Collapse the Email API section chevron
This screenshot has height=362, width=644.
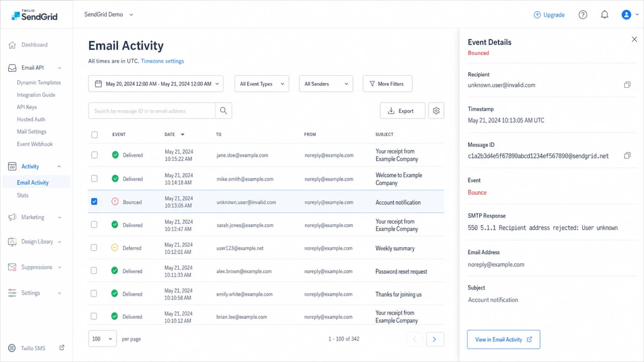coord(59,68)
